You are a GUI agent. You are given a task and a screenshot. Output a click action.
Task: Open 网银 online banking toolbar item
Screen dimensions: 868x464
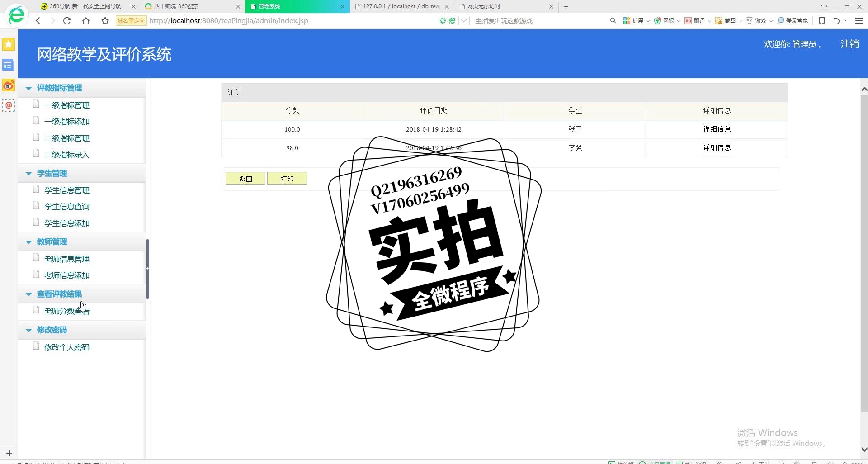click(x=664, y=21)
